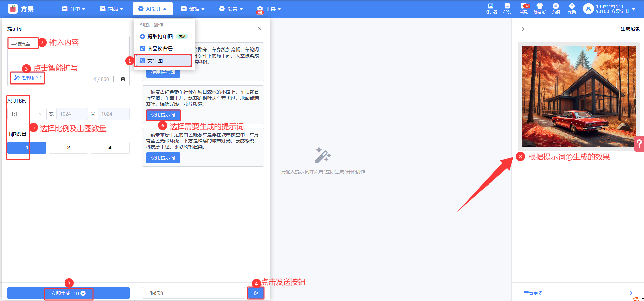644x301 pixels.
Task: Click the 方果 logo icon
Action: tap(13, 9)
